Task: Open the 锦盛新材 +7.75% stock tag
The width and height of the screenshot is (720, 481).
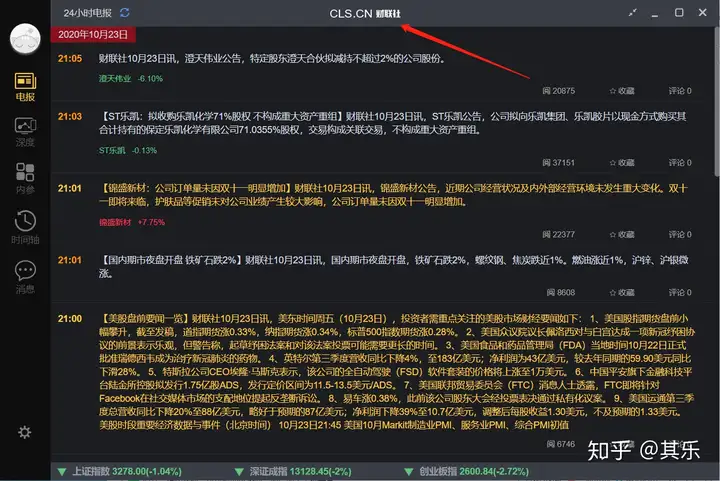Action: 132,222
